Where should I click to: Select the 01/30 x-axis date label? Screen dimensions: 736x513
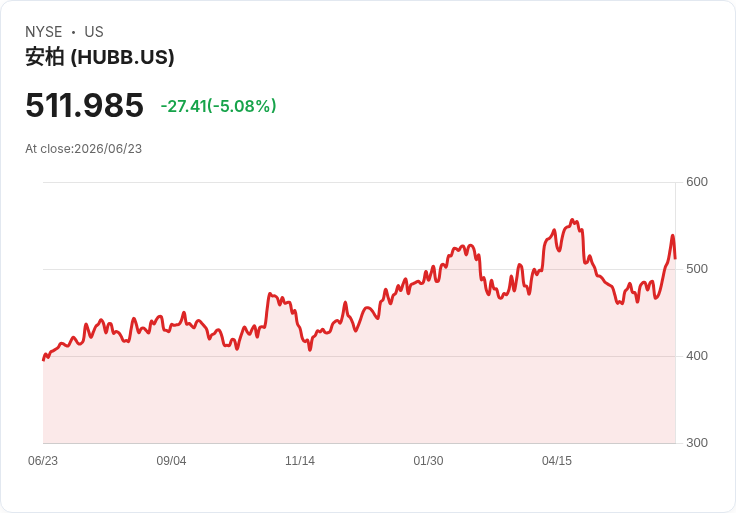tap(428, 461)
